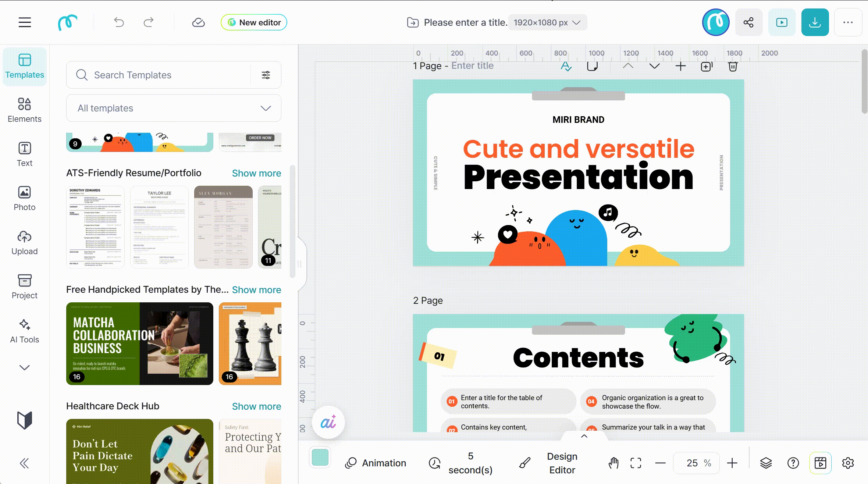Expand more sidebar items chevron
The width and height of the screenshot is (868, 484).
(x=25, y=367)
